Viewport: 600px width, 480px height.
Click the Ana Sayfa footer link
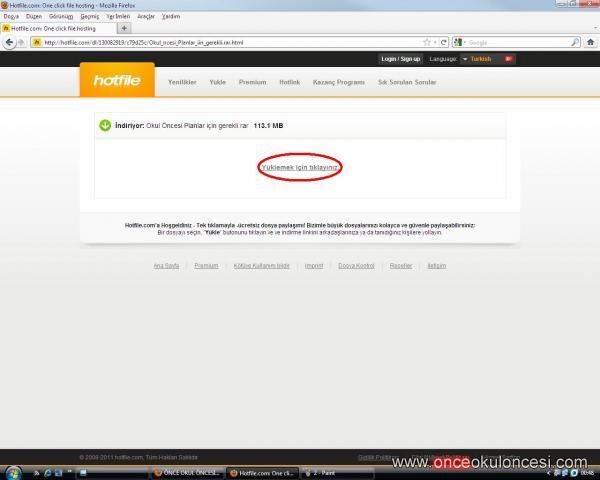coord(166,265)
